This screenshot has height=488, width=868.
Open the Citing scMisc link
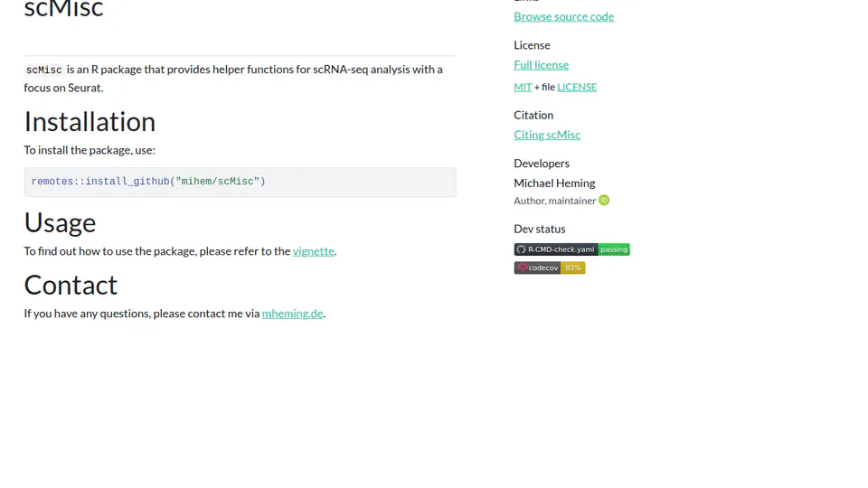click(547, 135)
